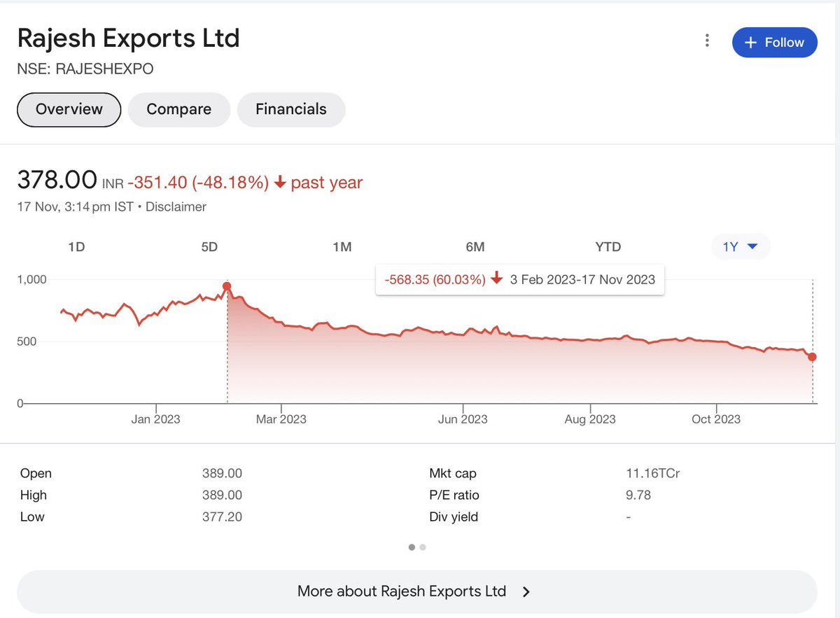Viewport: 840px width, 618px height.
Task: Click the Aug 2023 axis label
Action: click(x=590, y=419)
